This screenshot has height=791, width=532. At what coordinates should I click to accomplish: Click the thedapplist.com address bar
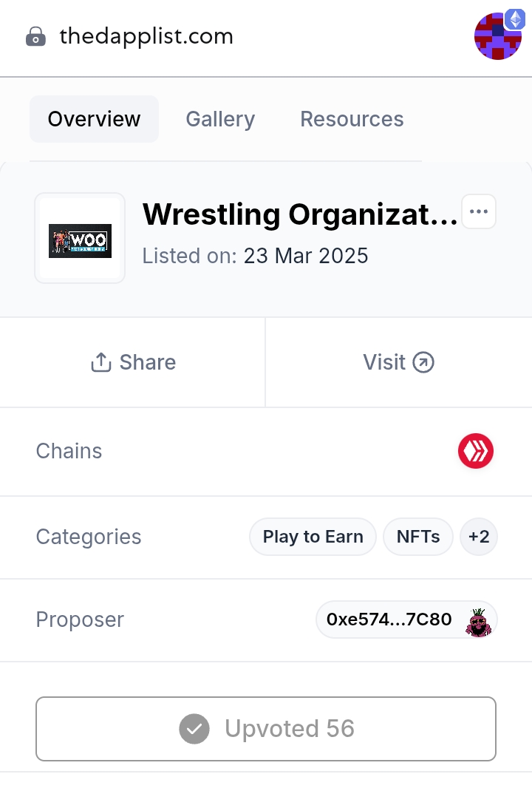pos(146,36)
